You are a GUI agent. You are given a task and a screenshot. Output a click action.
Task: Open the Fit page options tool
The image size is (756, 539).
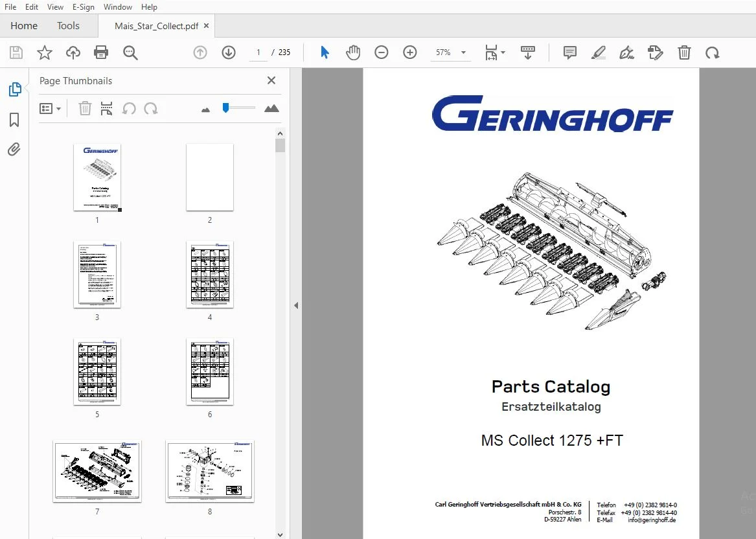[x=491, y=52]
